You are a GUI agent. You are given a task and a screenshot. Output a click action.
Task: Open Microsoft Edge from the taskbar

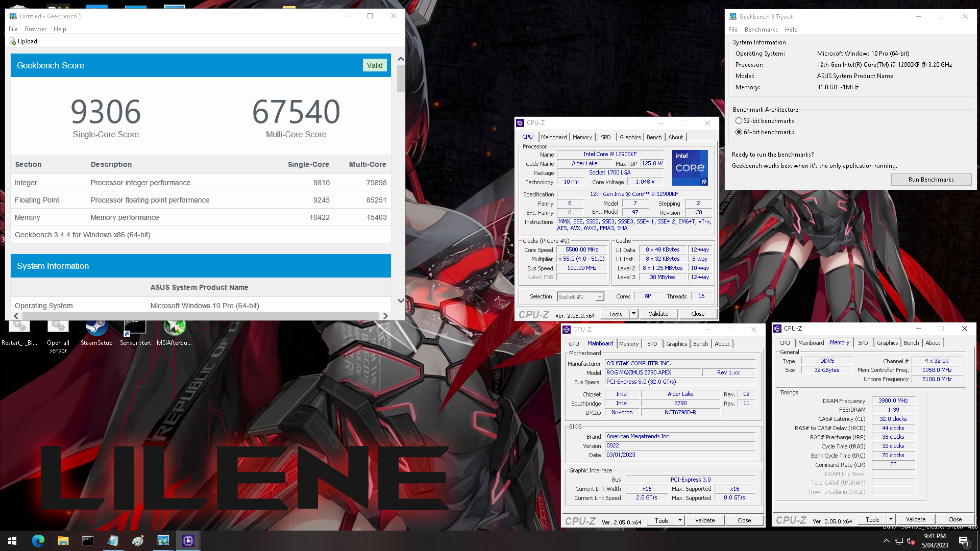coord(38,541)
